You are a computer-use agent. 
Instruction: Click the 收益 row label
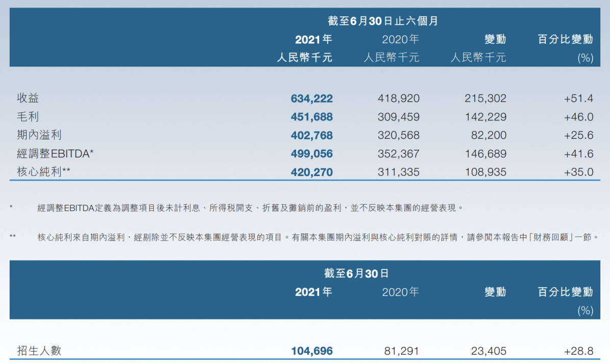(x=28, y=99)
